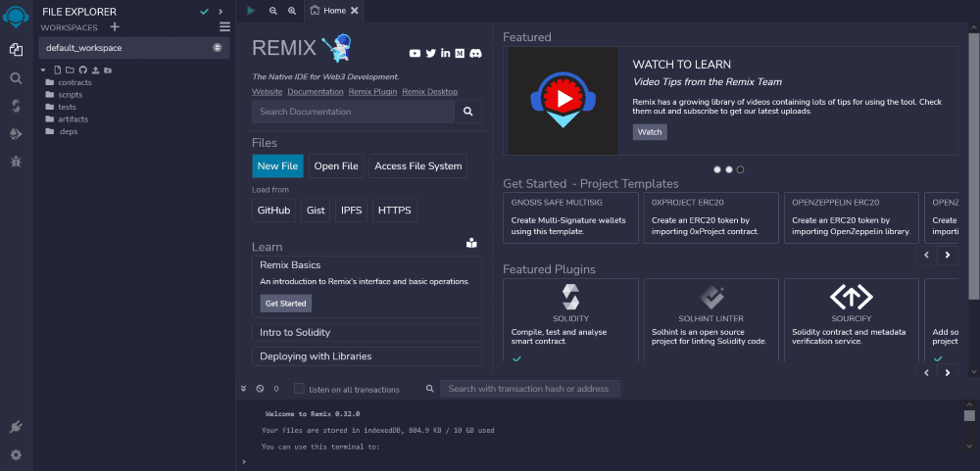
Task: Focus the Search Documentation field
Action: [x=353, y=112]
